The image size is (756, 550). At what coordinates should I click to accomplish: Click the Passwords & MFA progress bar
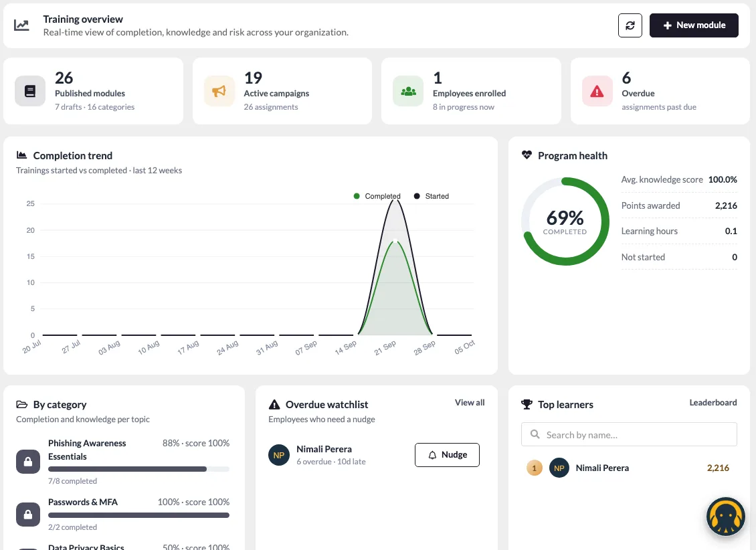click(x=138, y=515)
